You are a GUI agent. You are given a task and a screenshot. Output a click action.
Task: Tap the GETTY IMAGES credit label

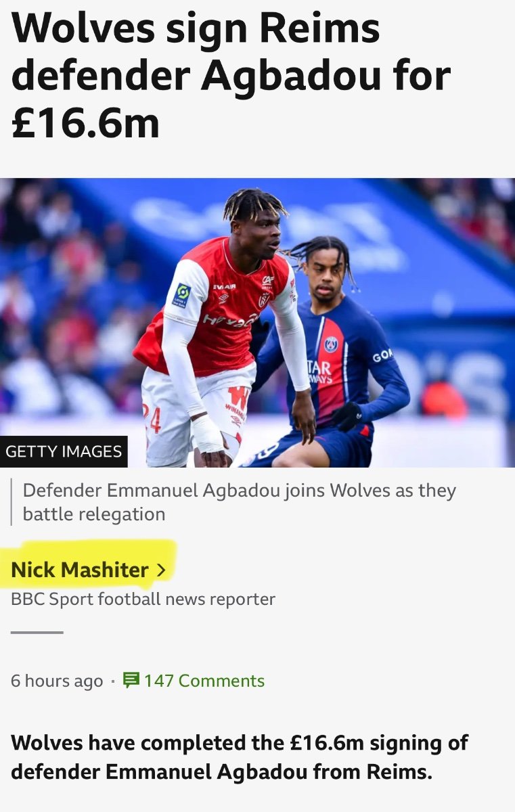tap(64, 451)
